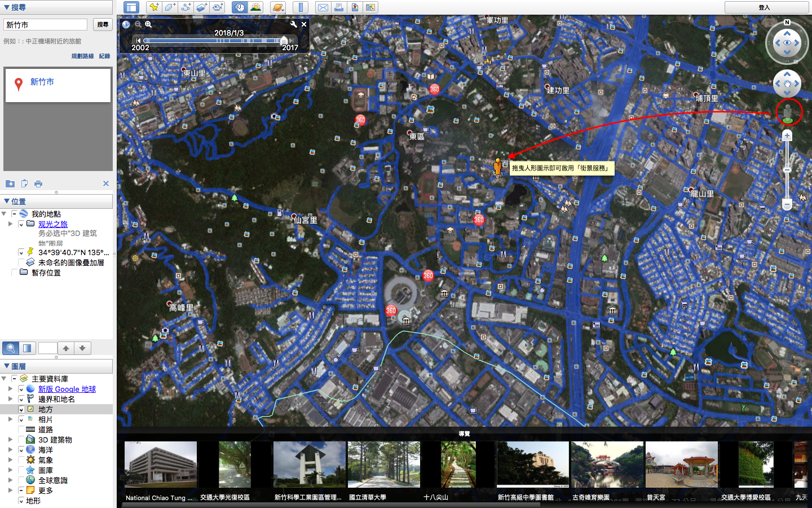The height and width of the screenshot is (508, 812).
Task: Click the 搜尋 search button
Action: click(x=103, y=25)
